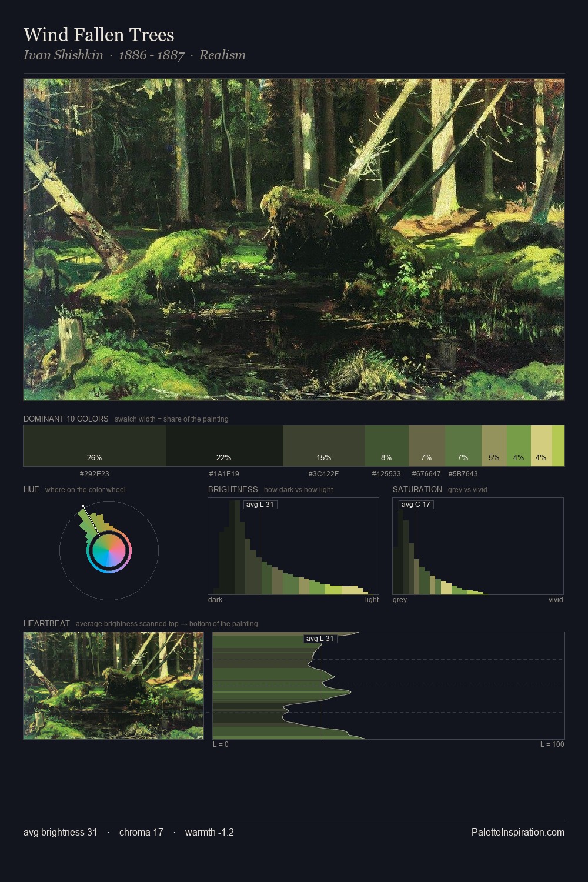588x882 pixels.
Task: Click the date '1886 - 1887'
Action: coord(152,55)
